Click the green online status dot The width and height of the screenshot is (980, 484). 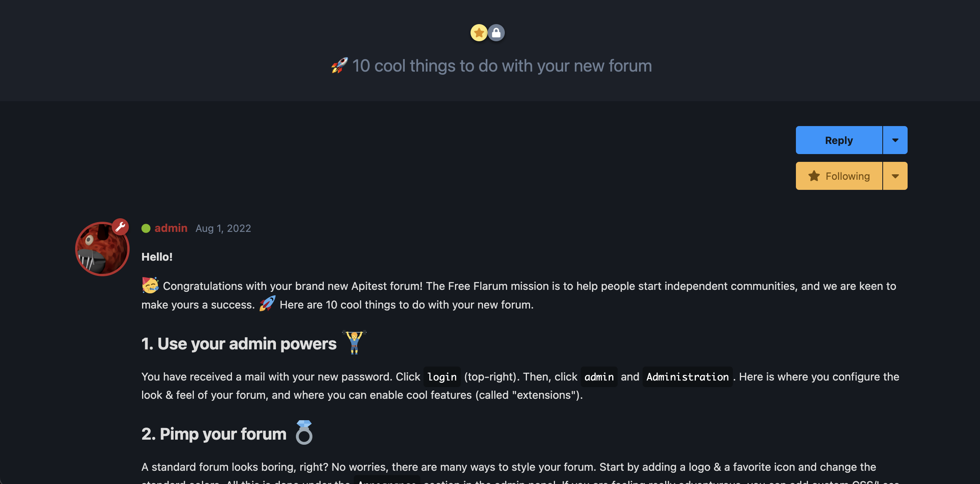(x=146, y=228)
